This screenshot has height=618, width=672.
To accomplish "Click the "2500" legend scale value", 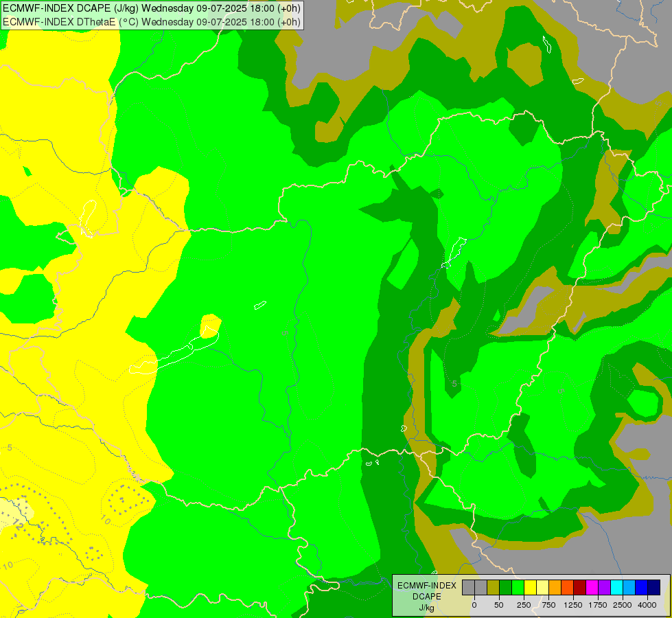I will tap(623, 605).
